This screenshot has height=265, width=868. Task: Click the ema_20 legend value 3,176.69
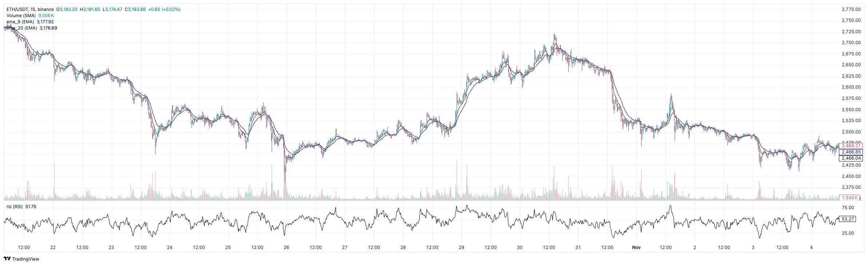point(48,28)
